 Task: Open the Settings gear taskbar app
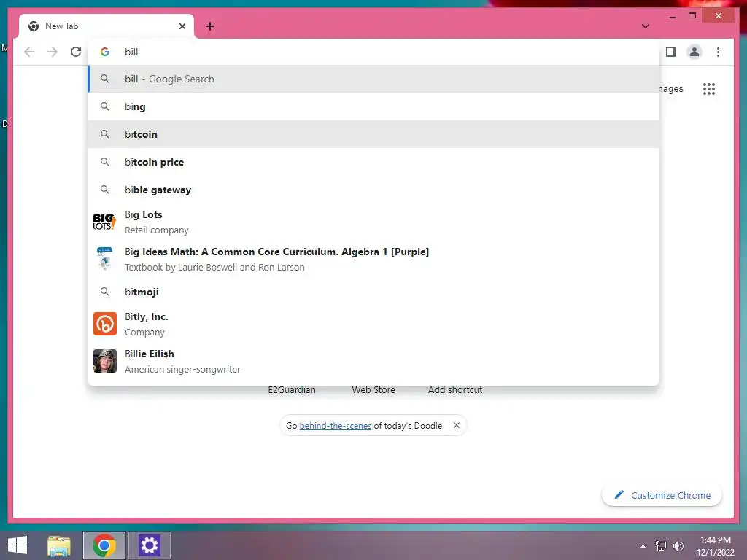pyautogui.click(x=149, y=545)
